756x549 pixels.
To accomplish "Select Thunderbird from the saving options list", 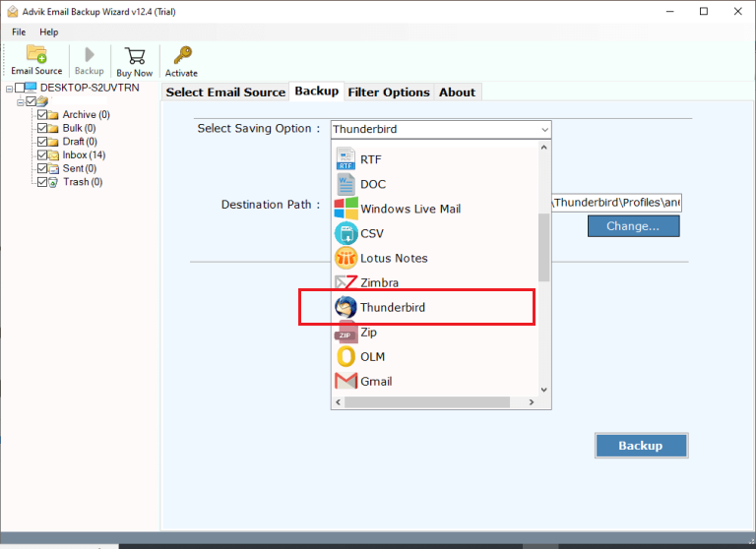I will point(392,307).
